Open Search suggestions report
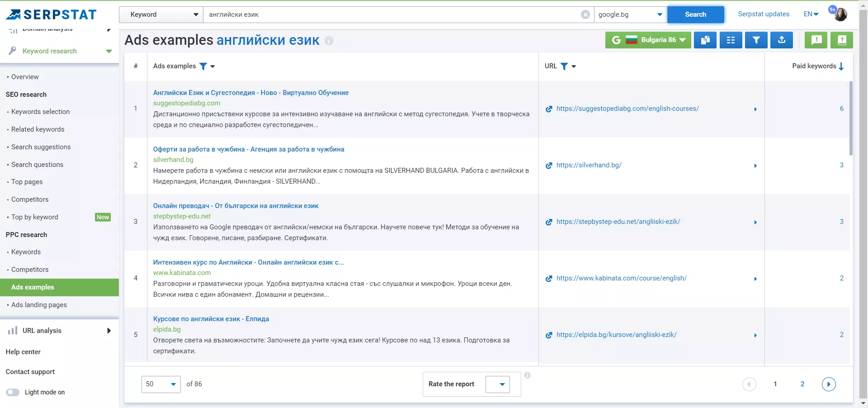The image size is (868, 408). tap(41, 147)
